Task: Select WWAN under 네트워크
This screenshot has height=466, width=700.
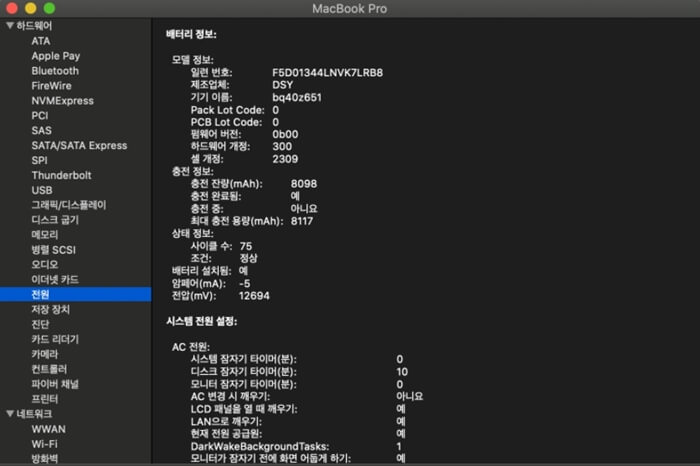Action: point(49,429)
